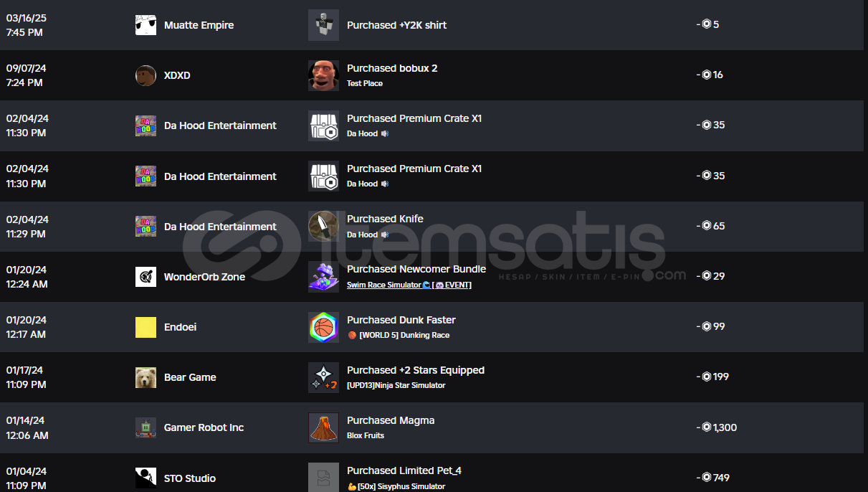
Task: Click the Dunking Race game link
Action: [399, 335]
